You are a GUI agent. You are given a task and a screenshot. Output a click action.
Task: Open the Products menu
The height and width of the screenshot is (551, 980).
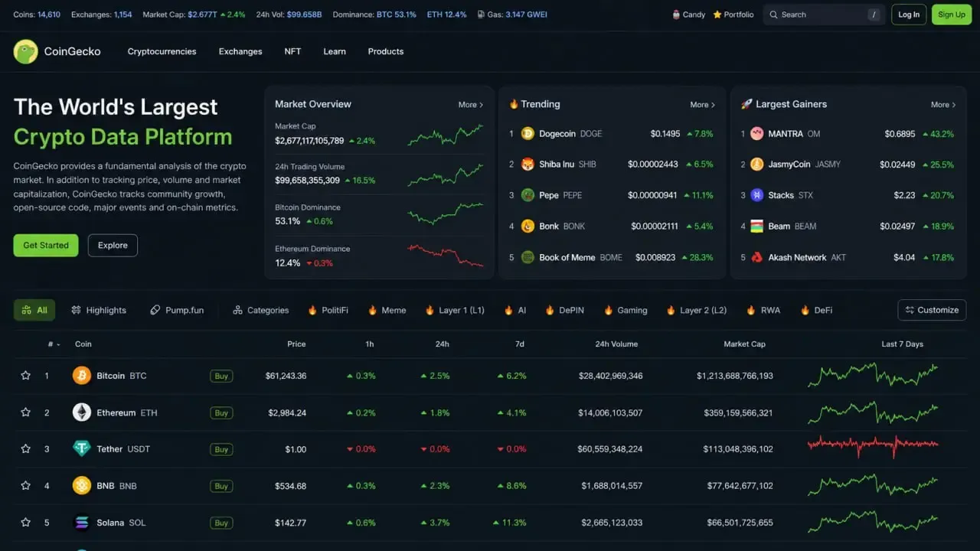[385, 51]
